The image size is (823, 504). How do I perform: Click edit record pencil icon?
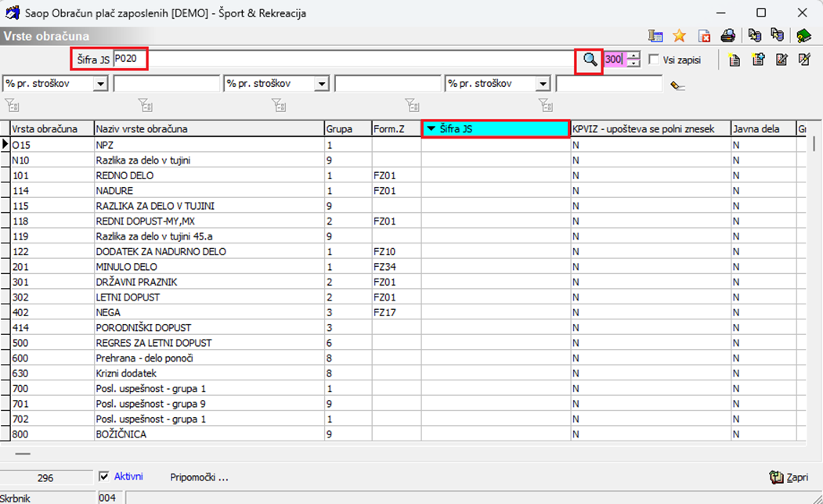point(781,59)
